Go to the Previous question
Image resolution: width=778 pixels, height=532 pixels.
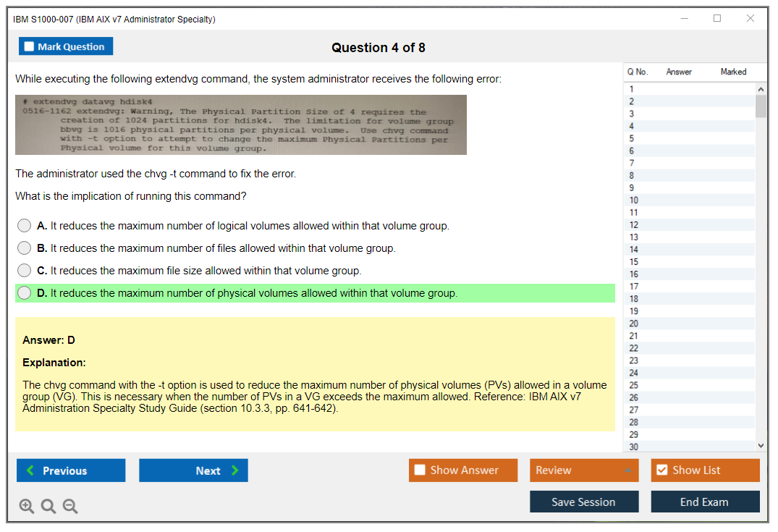coord(71,470)
